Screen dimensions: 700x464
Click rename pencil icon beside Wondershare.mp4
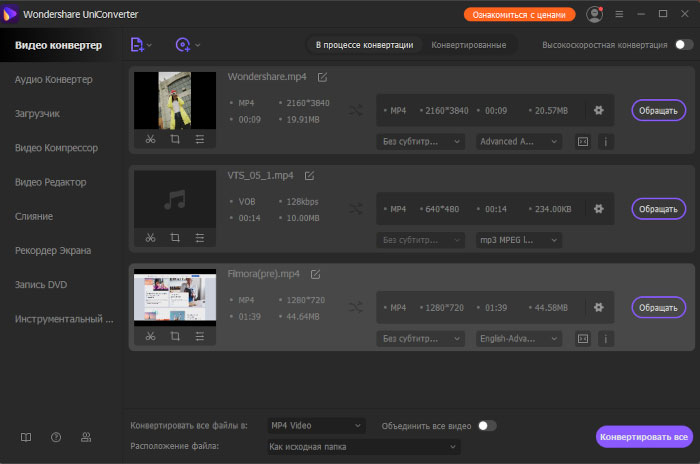[322, 77]
